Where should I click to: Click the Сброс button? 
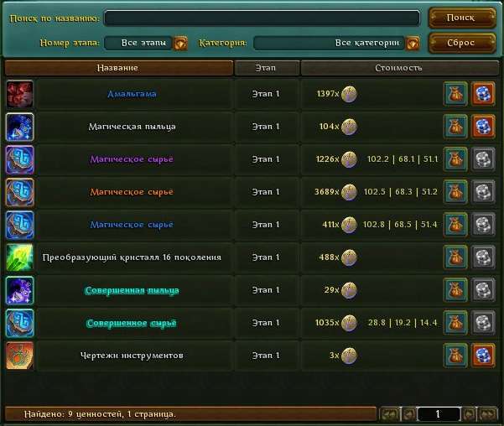(462, 43)
